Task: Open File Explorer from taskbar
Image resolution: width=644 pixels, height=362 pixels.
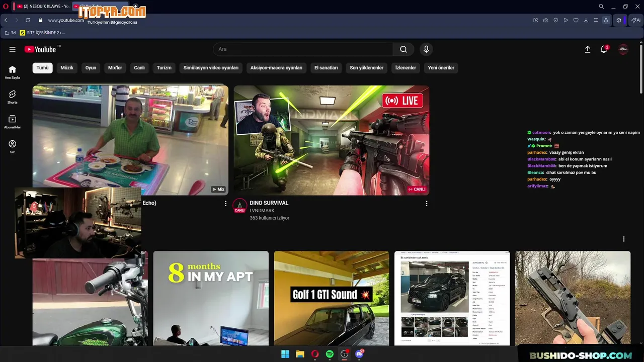Action: tap(300, 354)
